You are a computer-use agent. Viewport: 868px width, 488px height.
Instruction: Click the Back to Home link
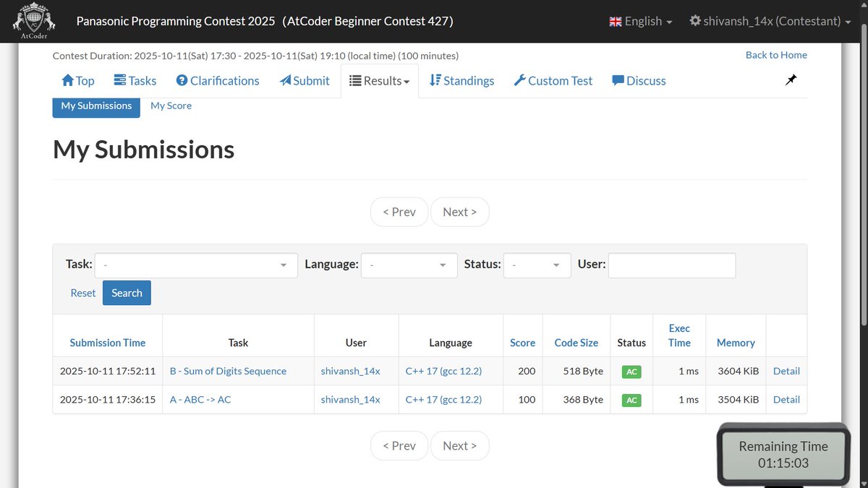coord(776,55)
